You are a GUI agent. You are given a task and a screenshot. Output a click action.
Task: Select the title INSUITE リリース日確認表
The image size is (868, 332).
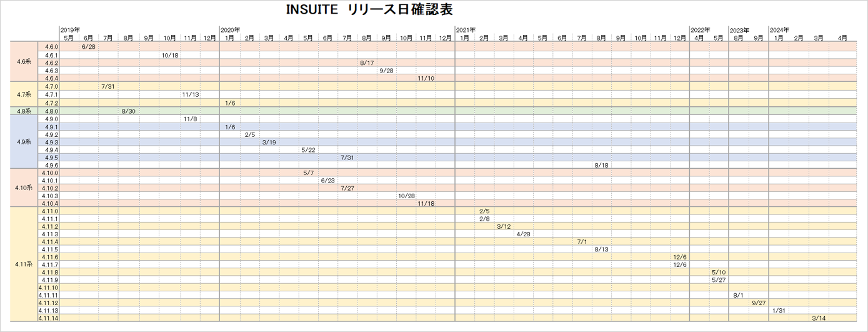(x=369, y=10)
